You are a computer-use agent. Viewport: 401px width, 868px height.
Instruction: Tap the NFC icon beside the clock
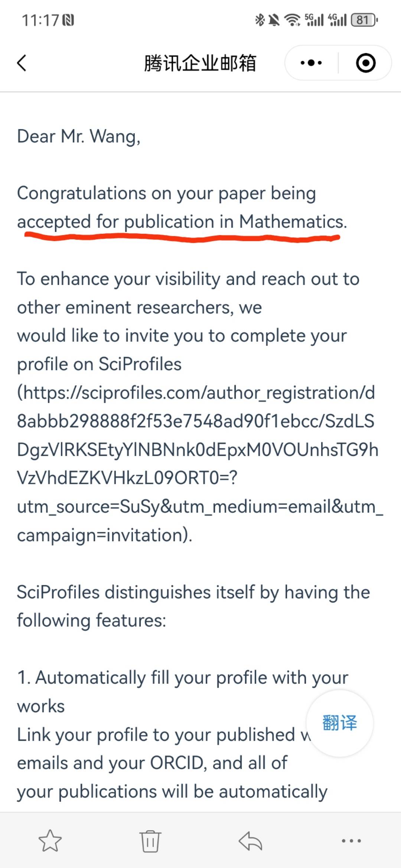[68, 20]
